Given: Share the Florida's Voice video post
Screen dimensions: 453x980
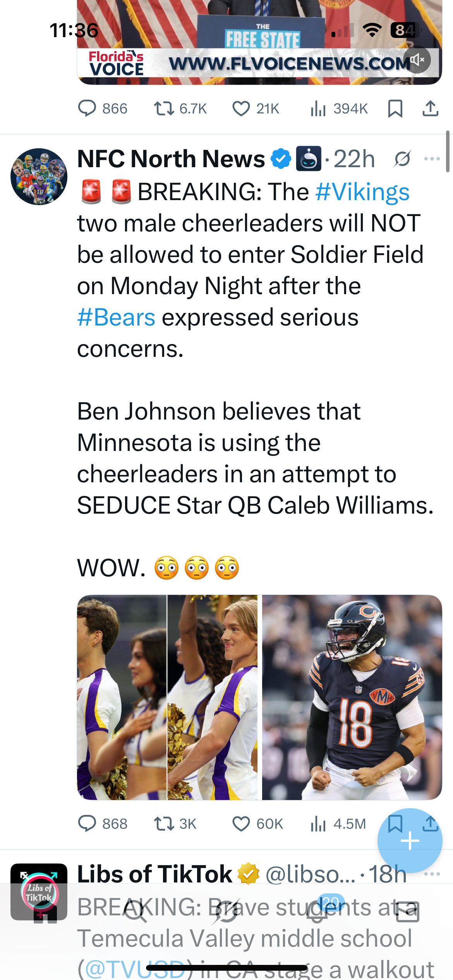Looking at the screenshot, I should point(430,109).
